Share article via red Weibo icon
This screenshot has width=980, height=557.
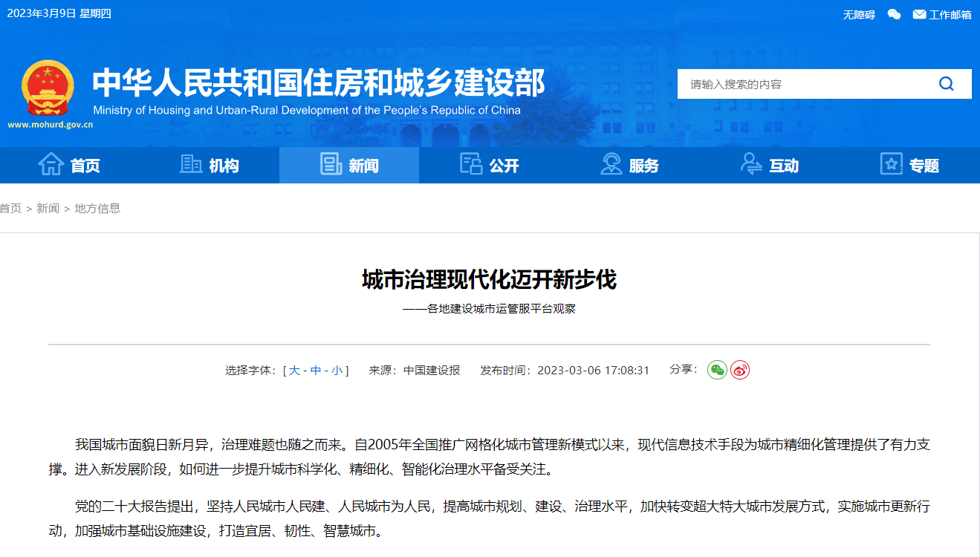(x=740, y=370)
